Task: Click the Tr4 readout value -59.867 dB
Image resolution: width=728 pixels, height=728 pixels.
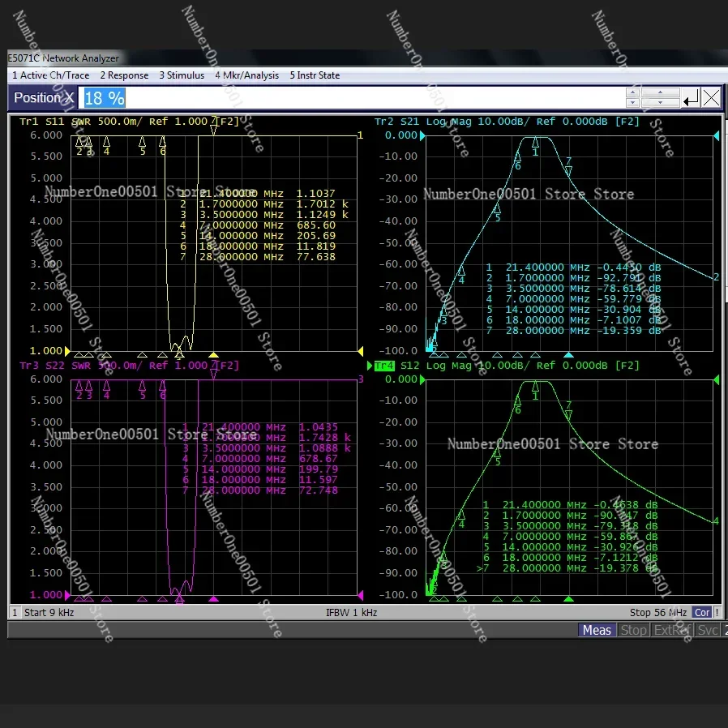Action: point(626,537)
